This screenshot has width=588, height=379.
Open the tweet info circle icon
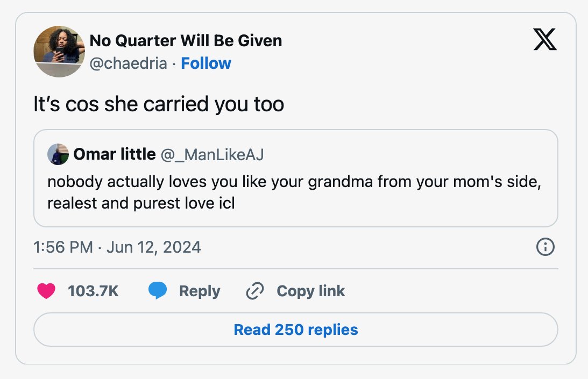546,247
